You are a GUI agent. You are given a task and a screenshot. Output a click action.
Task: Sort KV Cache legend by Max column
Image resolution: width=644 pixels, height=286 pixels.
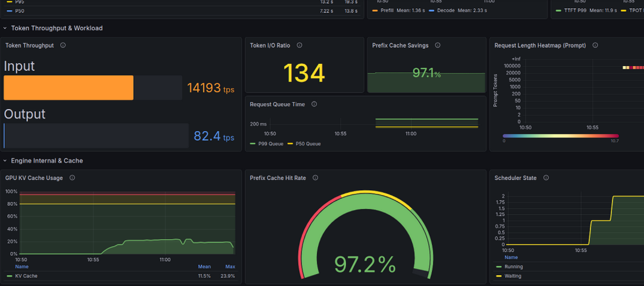click(230, 267)
